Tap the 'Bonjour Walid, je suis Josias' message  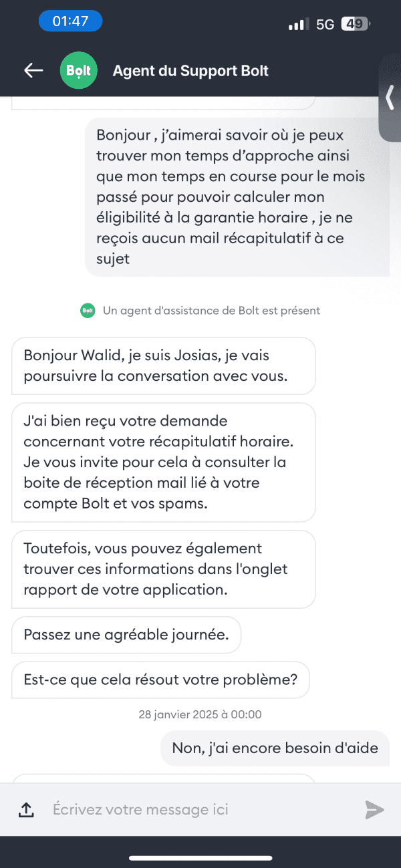click(164, 366)
